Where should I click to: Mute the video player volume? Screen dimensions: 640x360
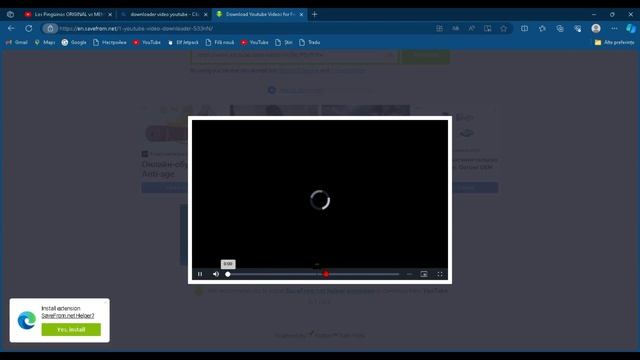click(x=216, y=274)
